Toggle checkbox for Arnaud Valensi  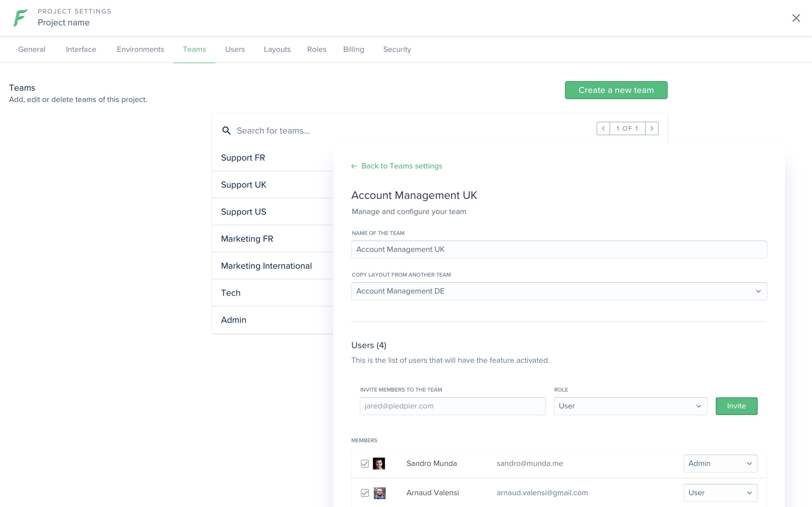[365, 492]
